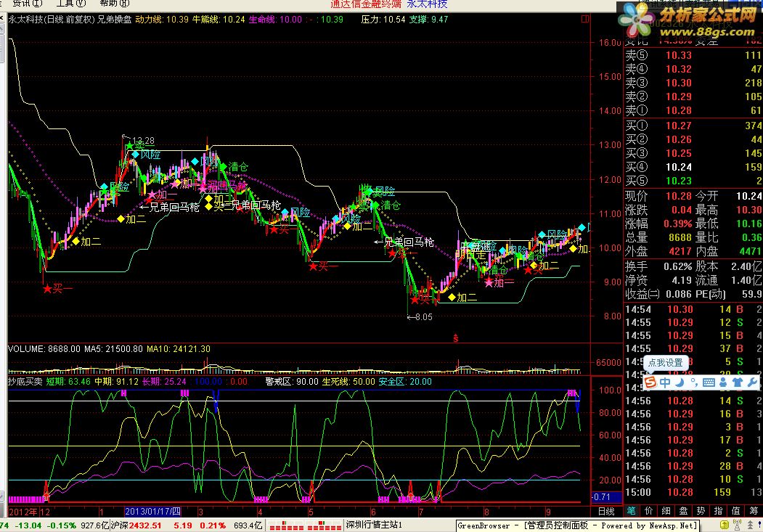Click the 动力线: 10.39 indicator label
This screenshot has height=532, width=763.
pyautogui.click(x=162, y=20)
